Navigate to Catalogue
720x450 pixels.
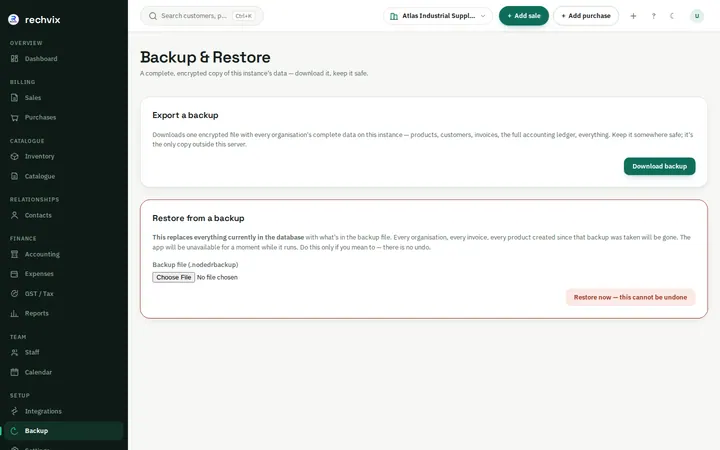point(64,176)
